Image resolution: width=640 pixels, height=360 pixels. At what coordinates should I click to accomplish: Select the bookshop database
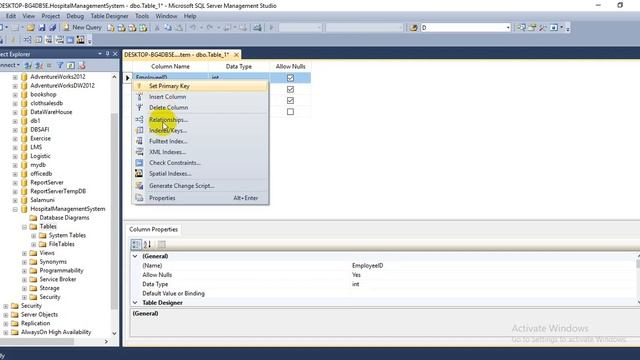pyautogui.click(x=43, y=94)
